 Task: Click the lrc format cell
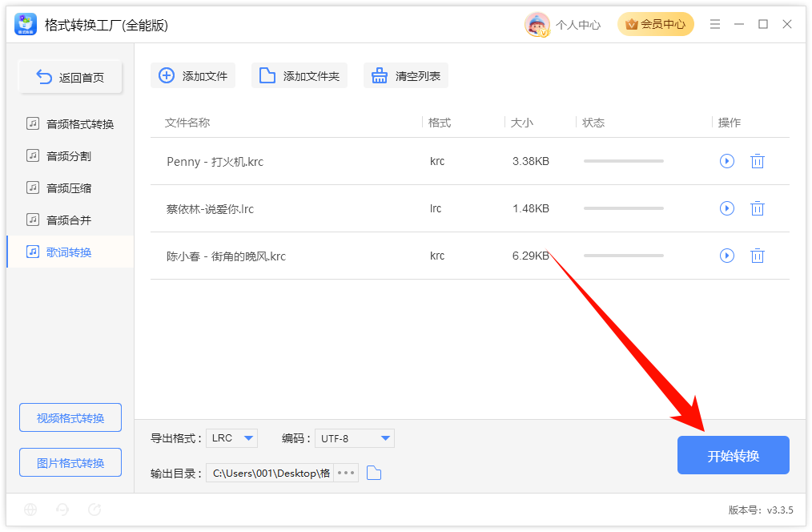[x=436, y=208]
